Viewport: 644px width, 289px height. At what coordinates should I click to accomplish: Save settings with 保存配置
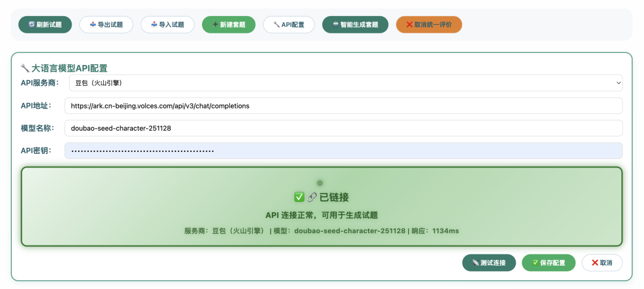click(549, 263)
